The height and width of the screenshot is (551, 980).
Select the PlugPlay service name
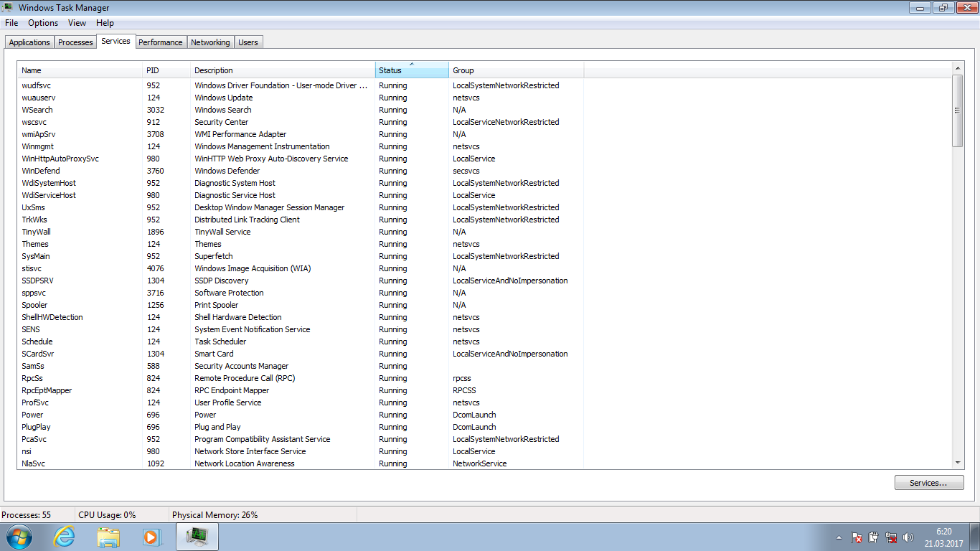[x=37, y=427]
